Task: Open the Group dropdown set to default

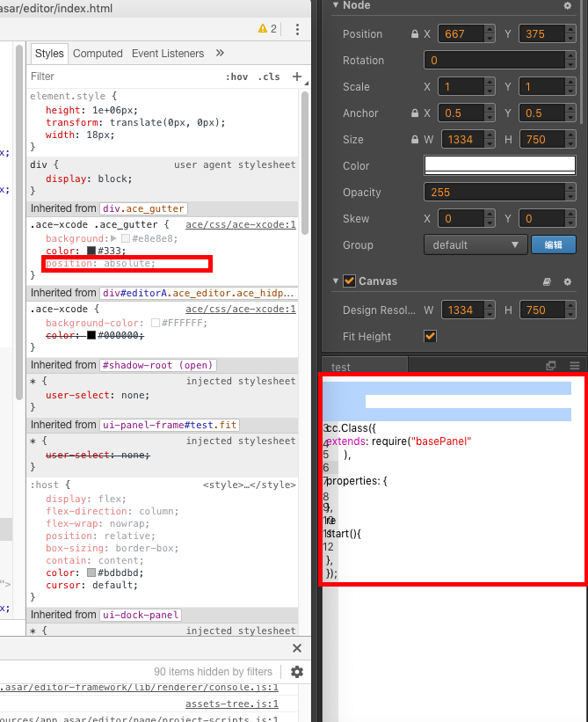Action: [475, 245]
